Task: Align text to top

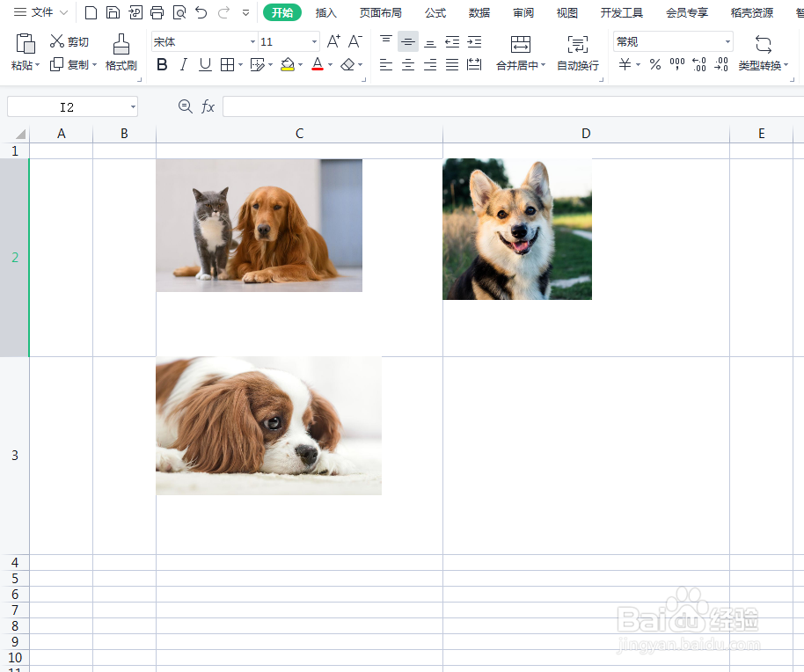Action: (386, 41)
